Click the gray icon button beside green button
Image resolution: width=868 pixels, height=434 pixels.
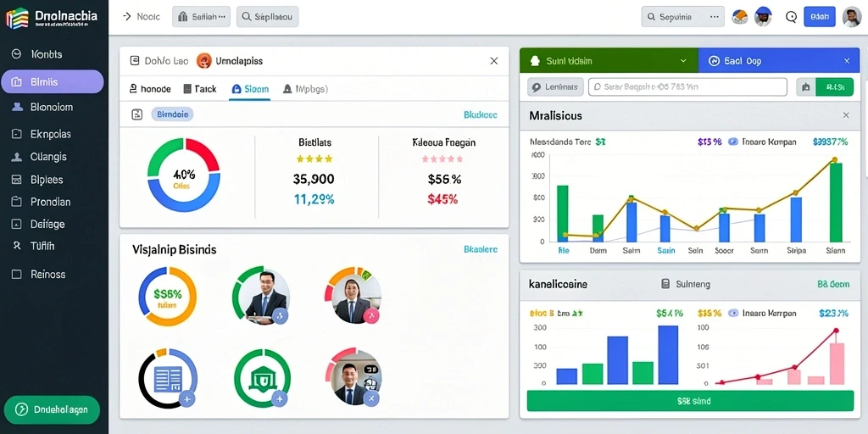pos(805,87)
